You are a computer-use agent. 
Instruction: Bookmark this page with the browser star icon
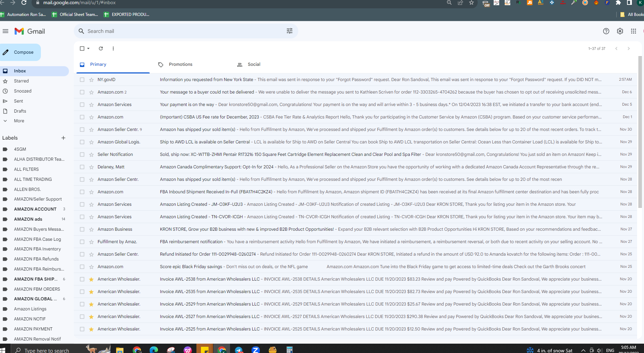pos(471,3)
